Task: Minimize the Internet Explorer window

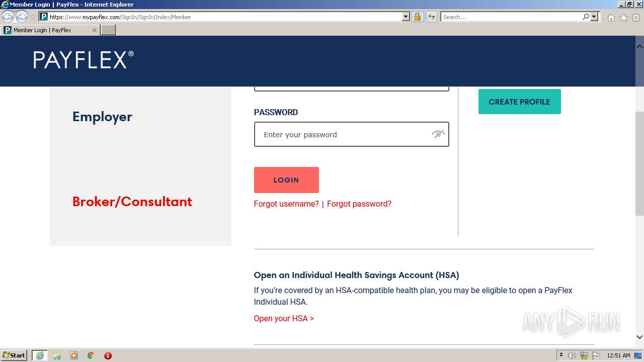Action: (621, 4)
